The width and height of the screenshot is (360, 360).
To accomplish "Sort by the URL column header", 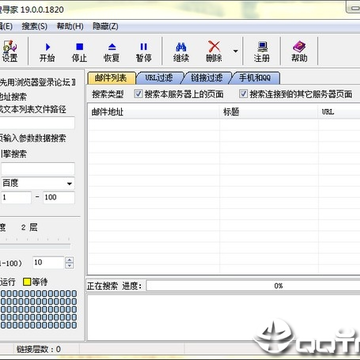I will tap(339, 112).
